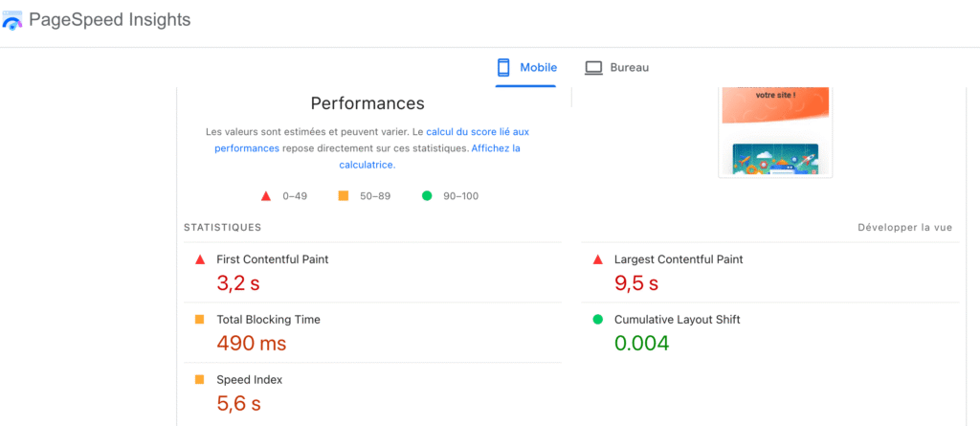Viewport: 980px width, 426px height.
Task: Click the STATISTIQUES section heading
Action: [222, 228]
